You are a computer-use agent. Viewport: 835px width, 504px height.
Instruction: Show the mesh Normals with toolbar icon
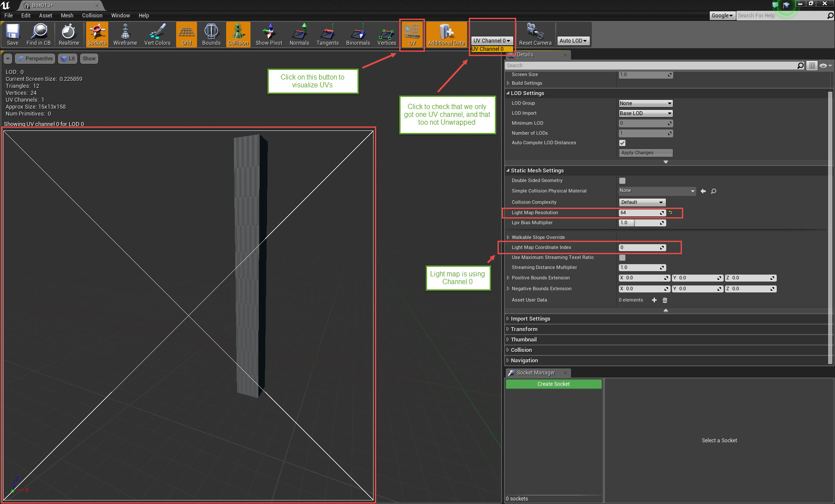[299, 34]
